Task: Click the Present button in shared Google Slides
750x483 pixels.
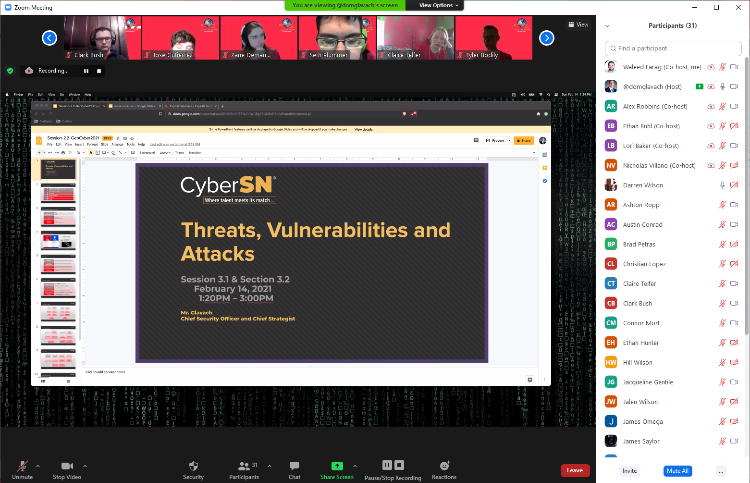Action: tap(496, 141)
